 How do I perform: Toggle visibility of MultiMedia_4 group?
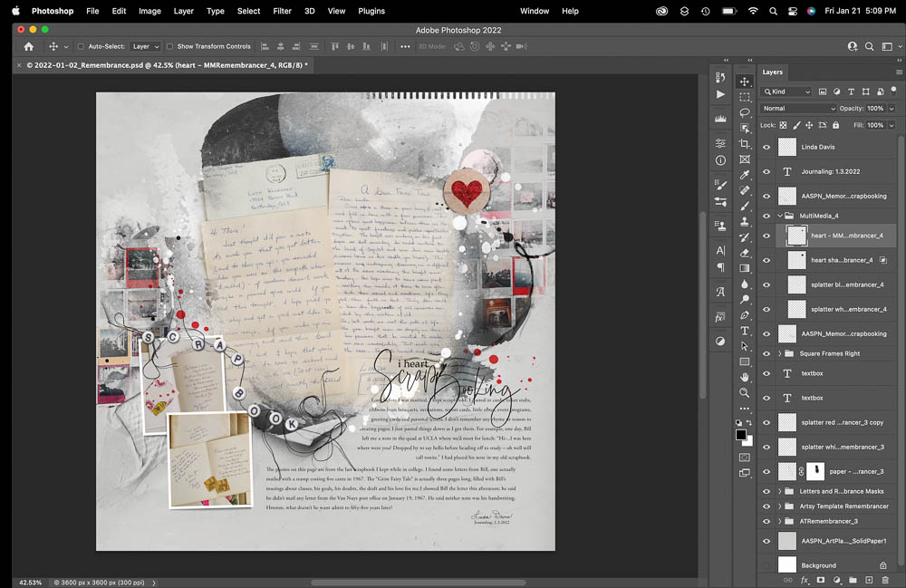coord(766,216)
